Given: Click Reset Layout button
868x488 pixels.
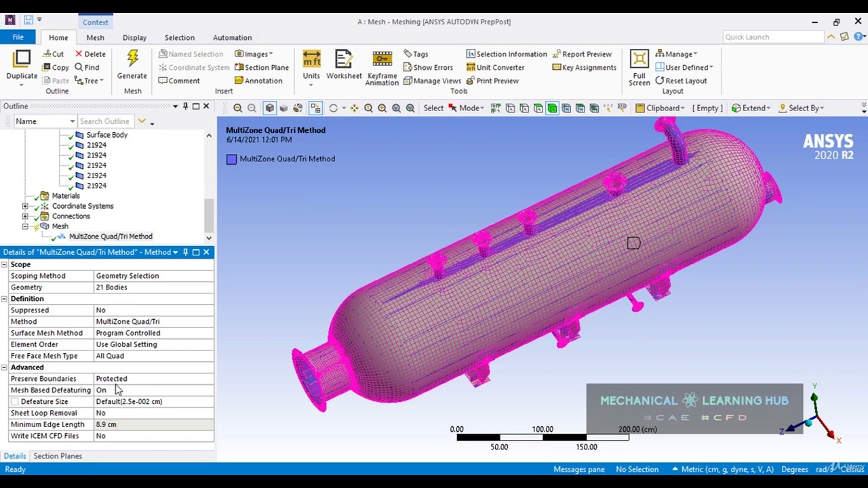Looking at the screenshot, I should 681,81.
